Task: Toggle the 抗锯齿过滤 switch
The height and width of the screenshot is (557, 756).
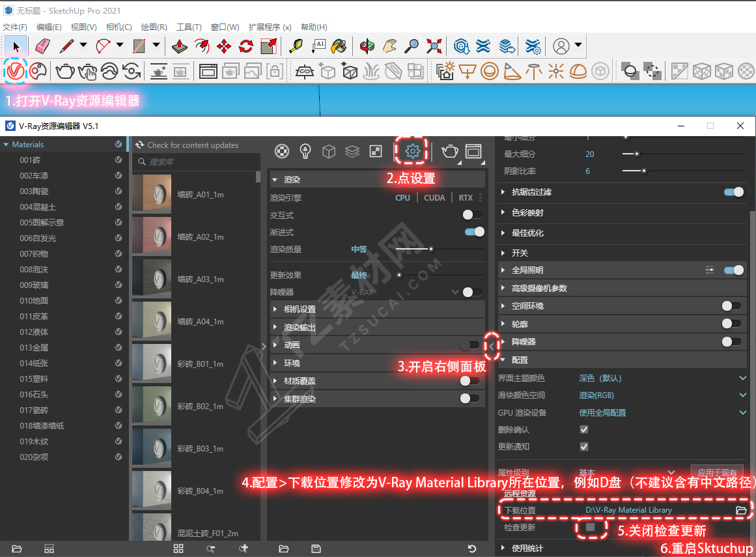Action: tap(734, 192)
